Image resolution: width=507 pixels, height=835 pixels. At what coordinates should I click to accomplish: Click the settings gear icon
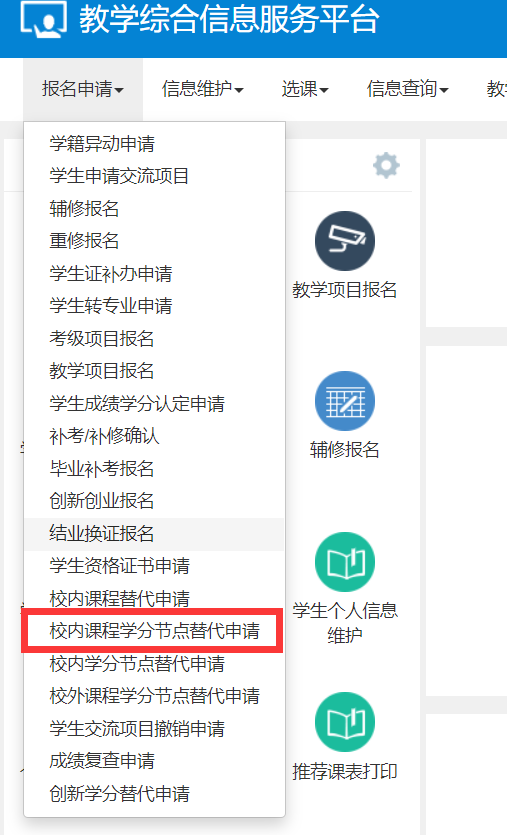(x=386, y=165)
